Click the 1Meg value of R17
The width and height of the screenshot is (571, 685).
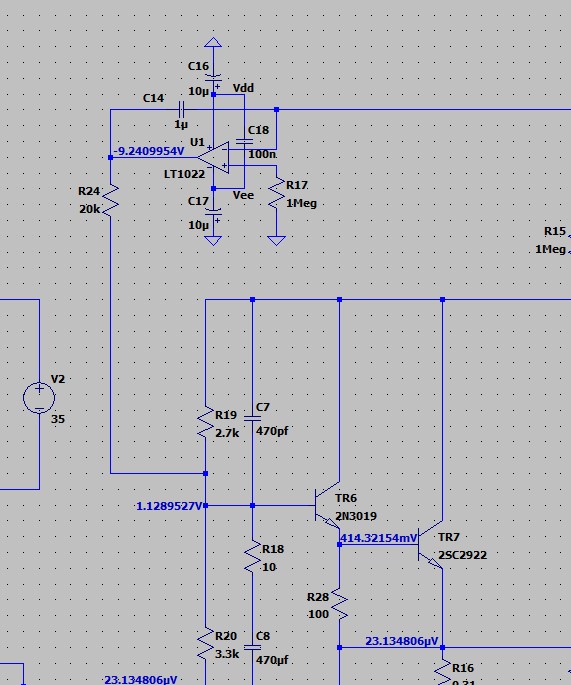(301, 203)
